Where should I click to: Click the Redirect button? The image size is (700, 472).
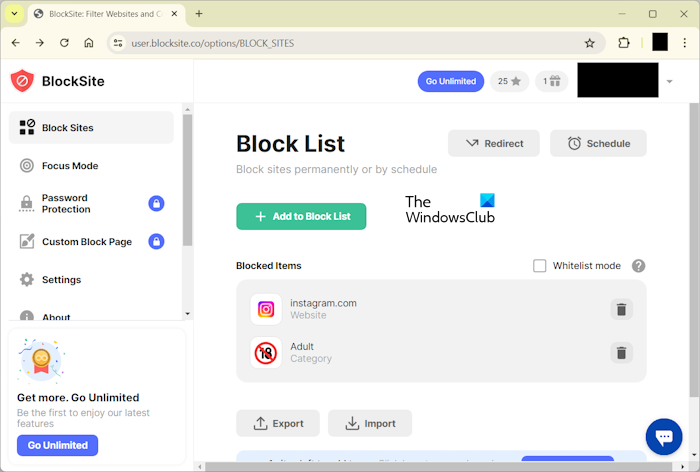(494, 143)
